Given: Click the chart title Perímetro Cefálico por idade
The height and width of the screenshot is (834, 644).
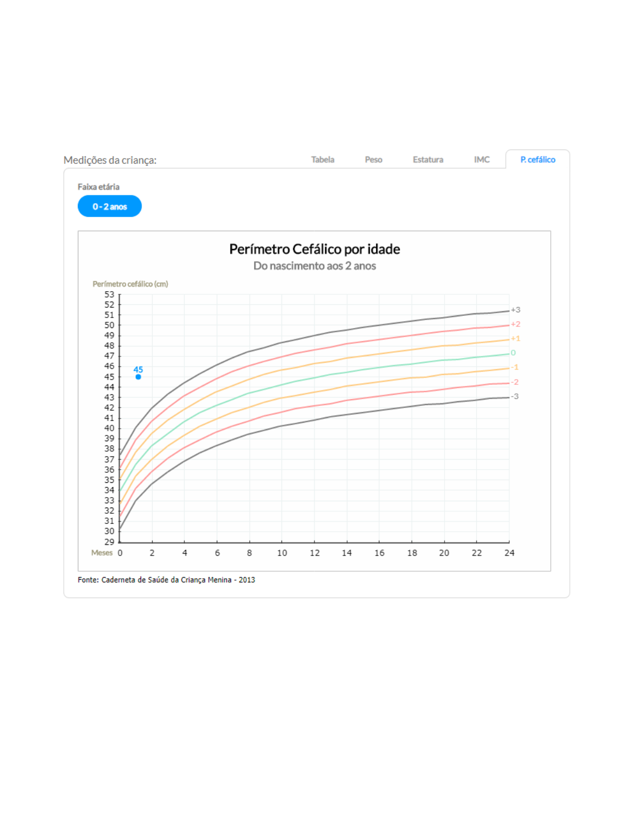Looking at the screenshot, I should coord(315,249).
